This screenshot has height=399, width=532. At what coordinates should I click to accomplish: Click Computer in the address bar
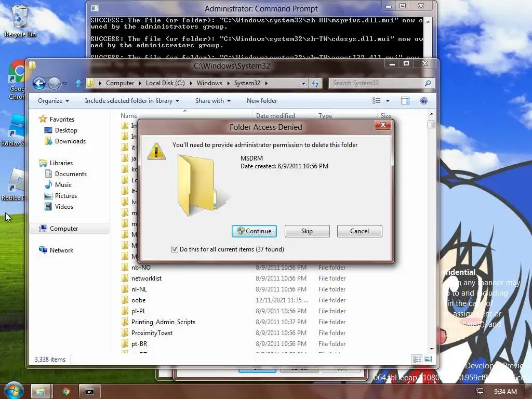tap(120, 83)
